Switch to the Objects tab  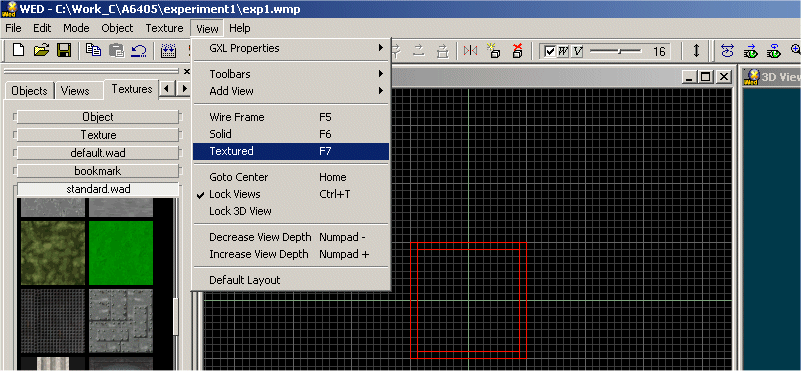pos(29,91)
